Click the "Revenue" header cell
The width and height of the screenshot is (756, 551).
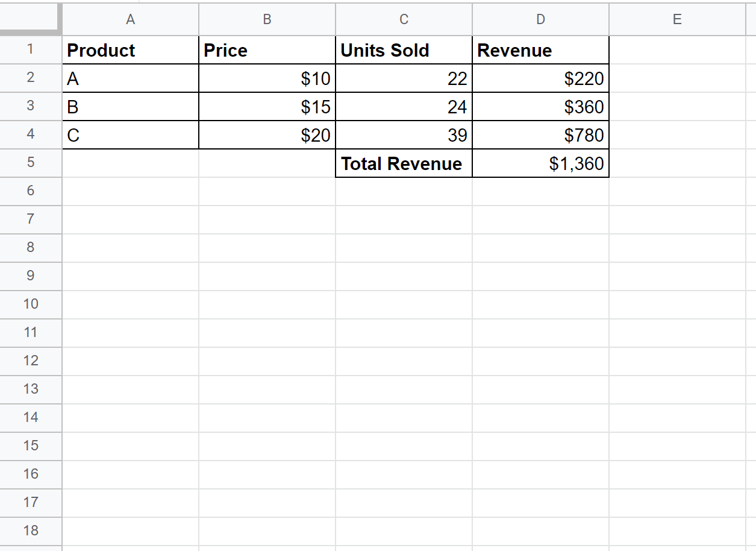tap(540, 50)
